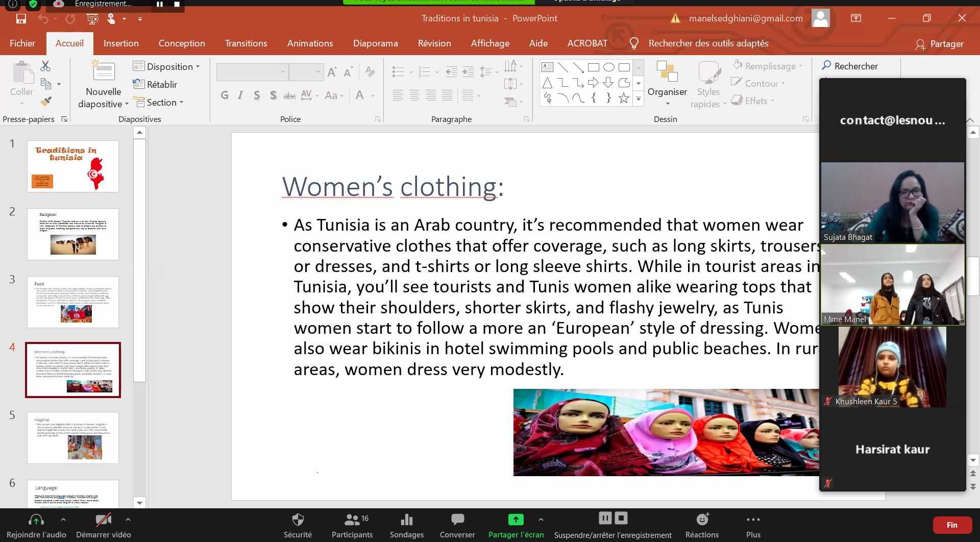Screen dimensions: 980x542
Task: Click the Format Painter brush icon
Action: [x=45, y=102]
